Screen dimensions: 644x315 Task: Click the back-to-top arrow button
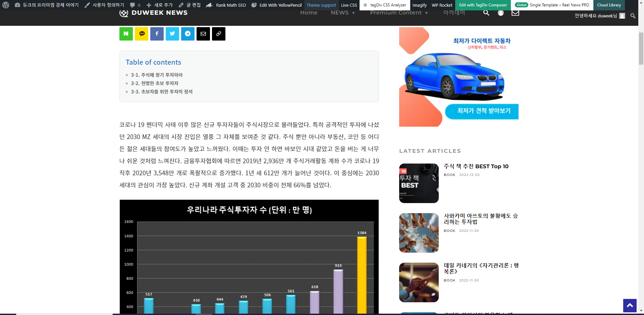[630, 305]
